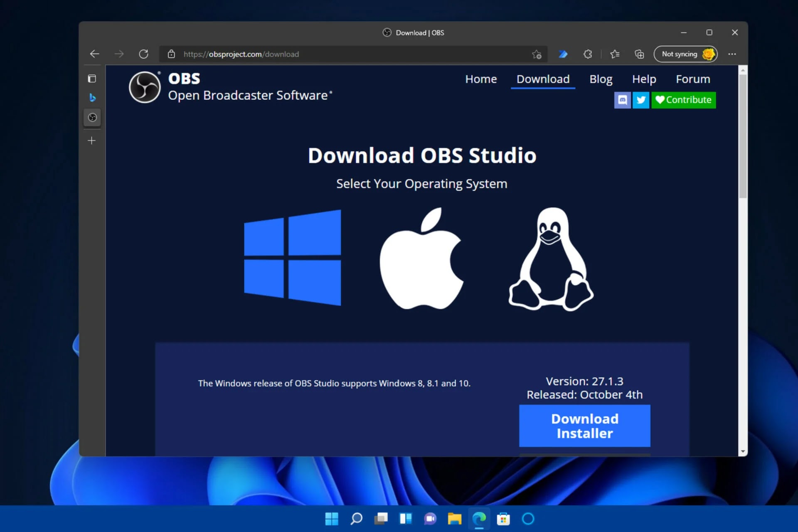Click the 'Released: October 4th' text
Image resolution: width=798 pixels, height=532 pixels.
(x=584, y=394)
